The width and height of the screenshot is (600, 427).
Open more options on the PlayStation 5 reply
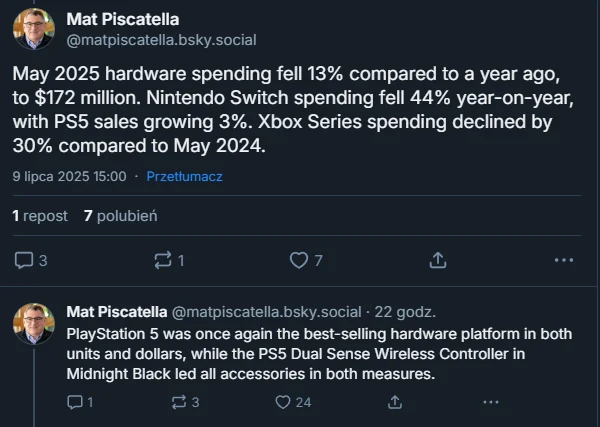pyautogui.click(x=489, y=402)
